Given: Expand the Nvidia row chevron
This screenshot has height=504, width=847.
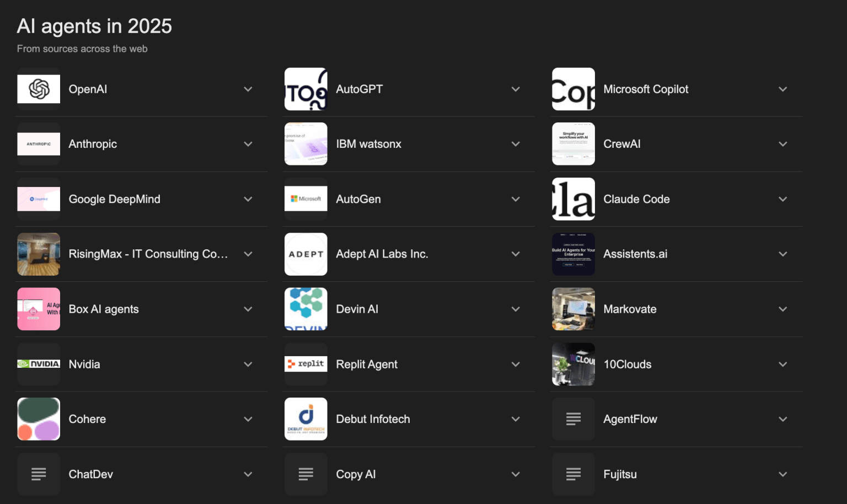Looking at the screenshot, I should [x=248, y=364].
